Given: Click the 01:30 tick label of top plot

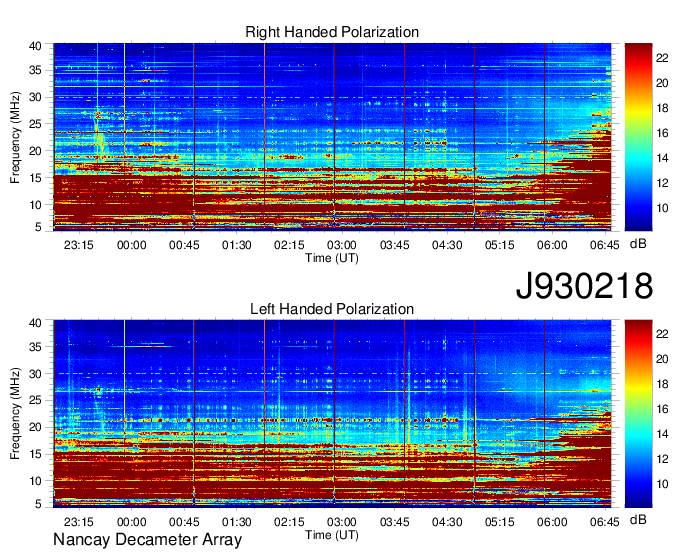Looking at the screenshot, I should coord(237,245).
